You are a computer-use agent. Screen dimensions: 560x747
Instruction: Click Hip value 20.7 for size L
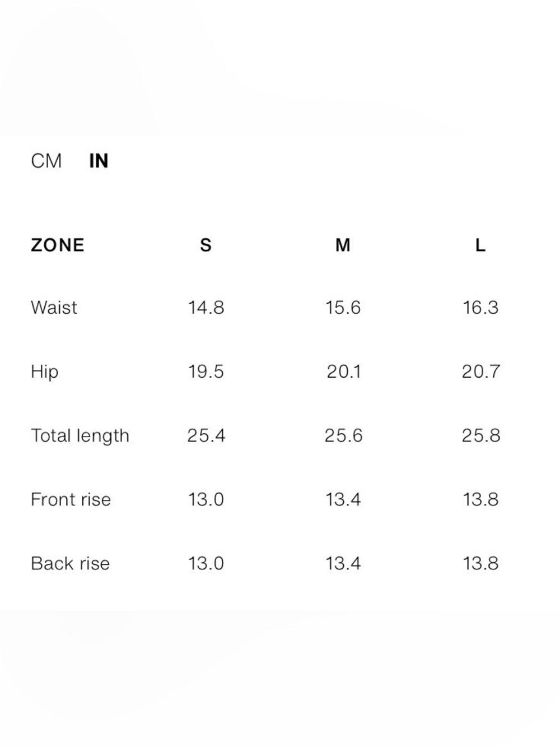click(481, 372)
